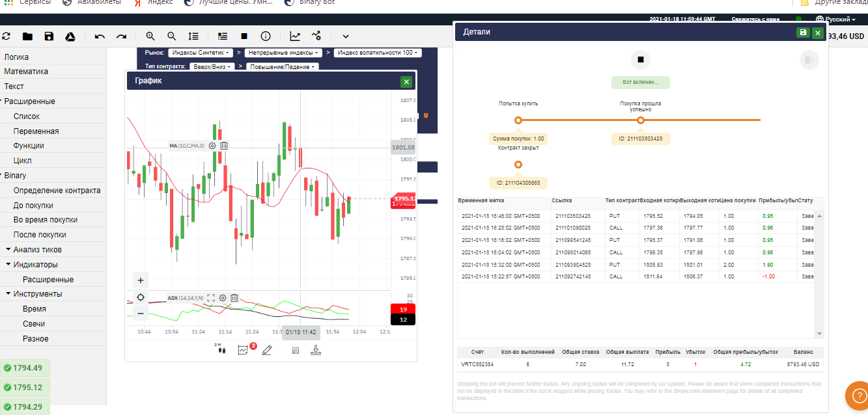
Task: Open the chart icon in the main toolbar
Action: click(296, 36)
